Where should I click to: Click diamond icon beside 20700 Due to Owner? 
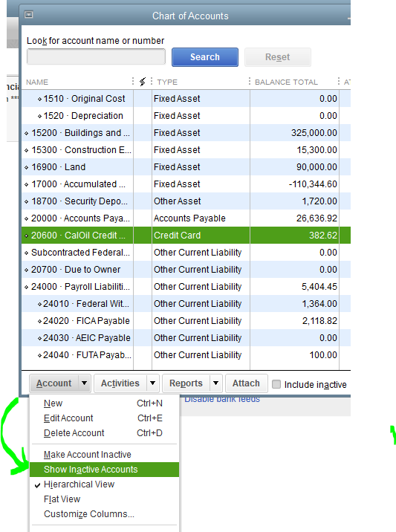point(27,270)
